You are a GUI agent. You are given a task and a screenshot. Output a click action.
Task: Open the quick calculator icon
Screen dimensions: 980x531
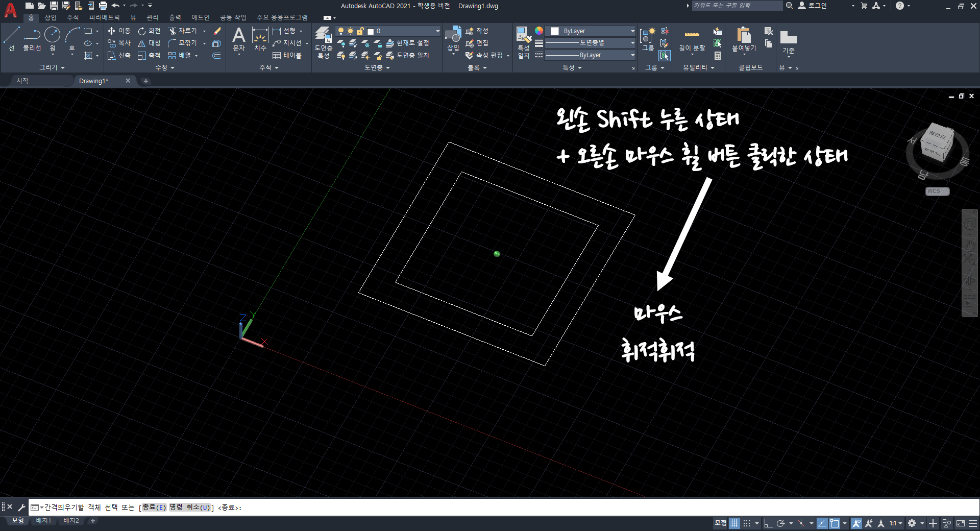click(x=718, y=56)
